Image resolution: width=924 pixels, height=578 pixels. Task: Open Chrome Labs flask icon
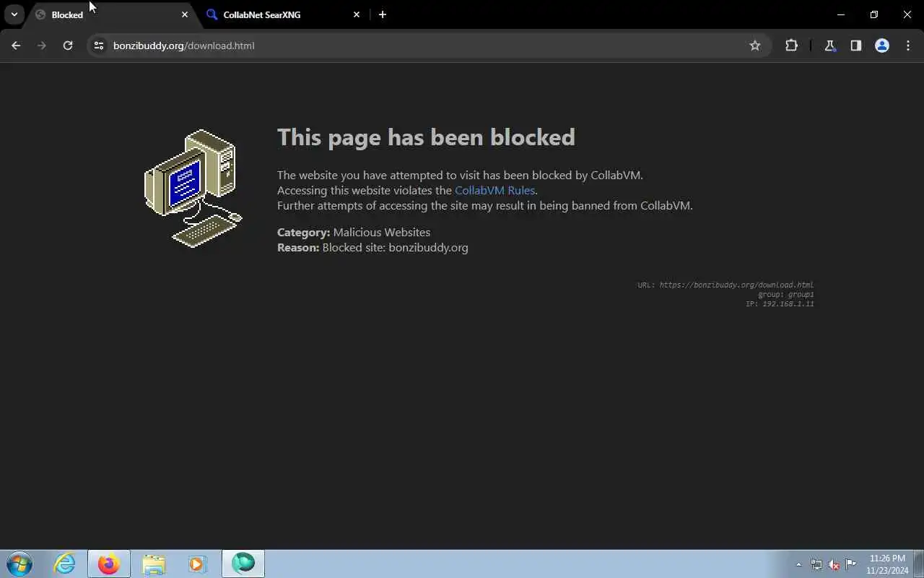pos(830,46)
